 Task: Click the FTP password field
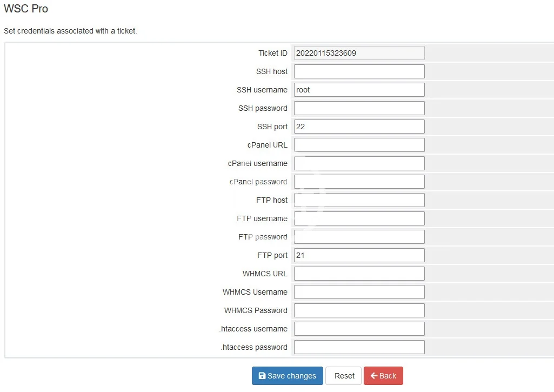pyautogui.click(x=359, y=237)
